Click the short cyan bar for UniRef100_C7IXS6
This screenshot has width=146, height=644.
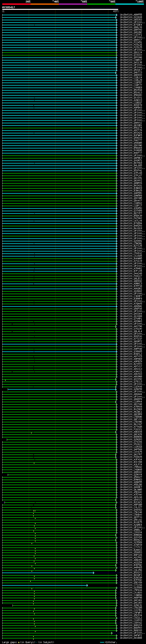click(x=45, y=585)
